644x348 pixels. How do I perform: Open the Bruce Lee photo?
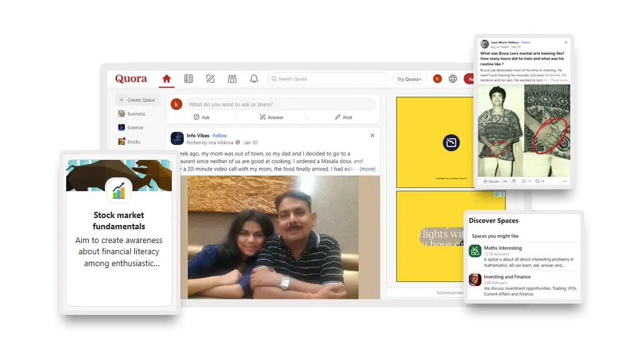click(524, 131)
